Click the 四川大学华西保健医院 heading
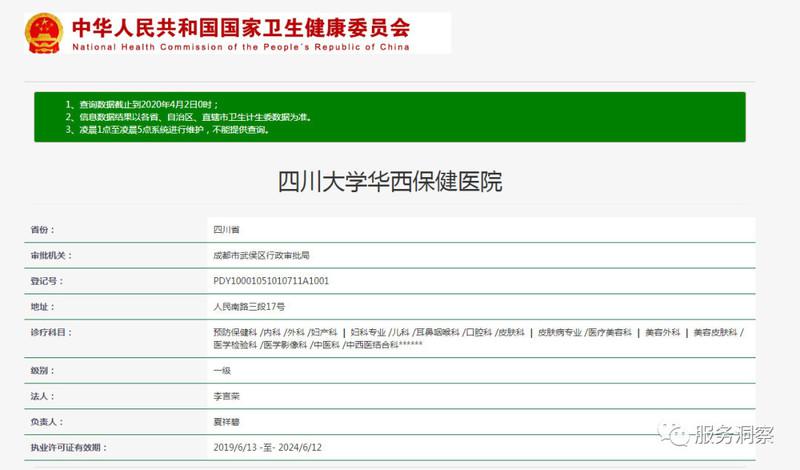 click(390, 182)
